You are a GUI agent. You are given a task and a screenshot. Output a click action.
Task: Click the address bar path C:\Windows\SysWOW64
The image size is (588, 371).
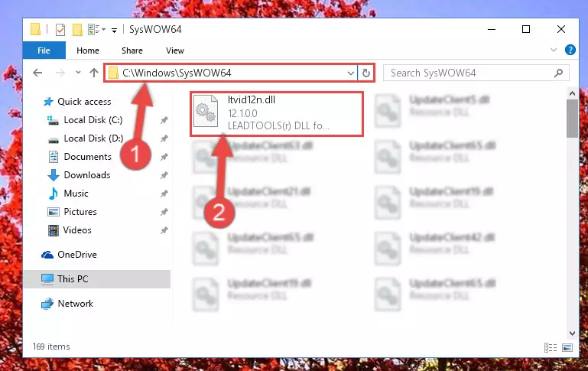(177, 73)
